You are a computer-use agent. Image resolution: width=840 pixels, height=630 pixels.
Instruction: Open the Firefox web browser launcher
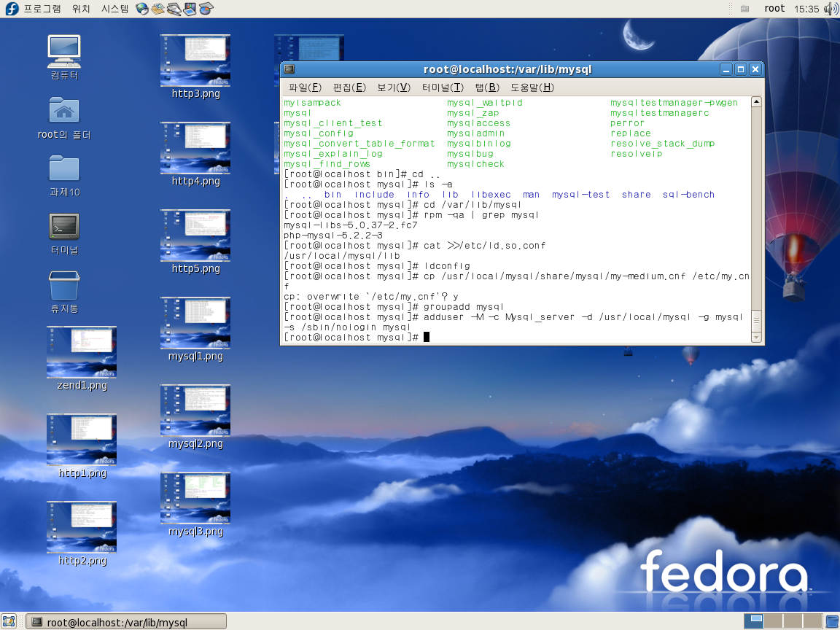click(x=142, y=9)
